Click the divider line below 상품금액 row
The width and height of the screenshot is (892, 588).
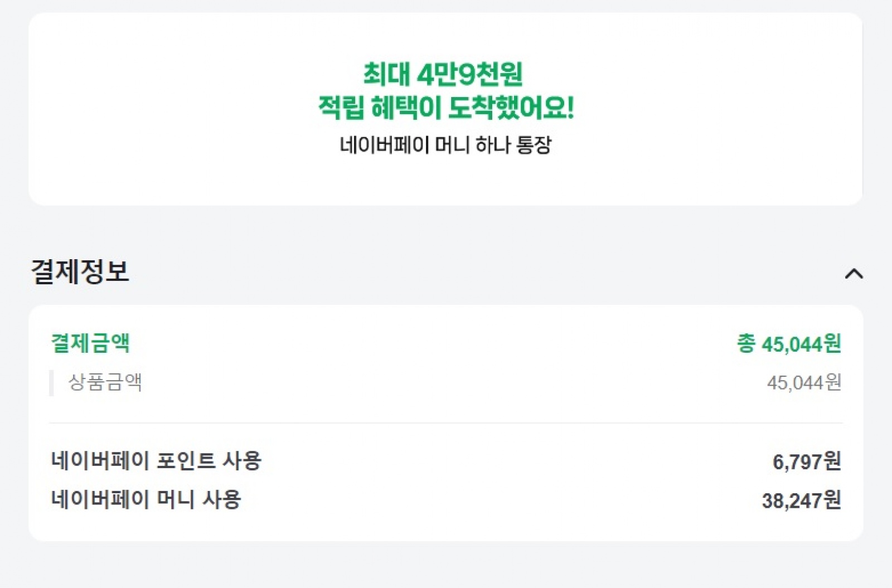pyautogui.click(x=446, y=423)
